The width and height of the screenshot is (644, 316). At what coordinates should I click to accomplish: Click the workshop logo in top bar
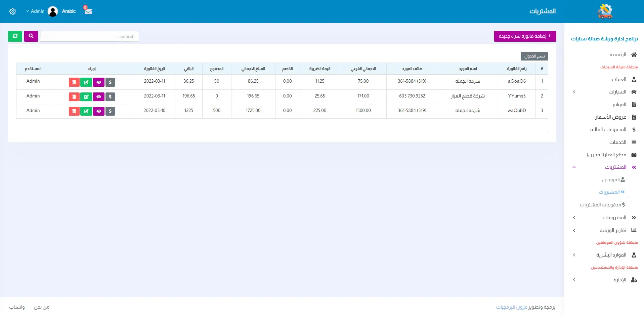coord(605,11)
